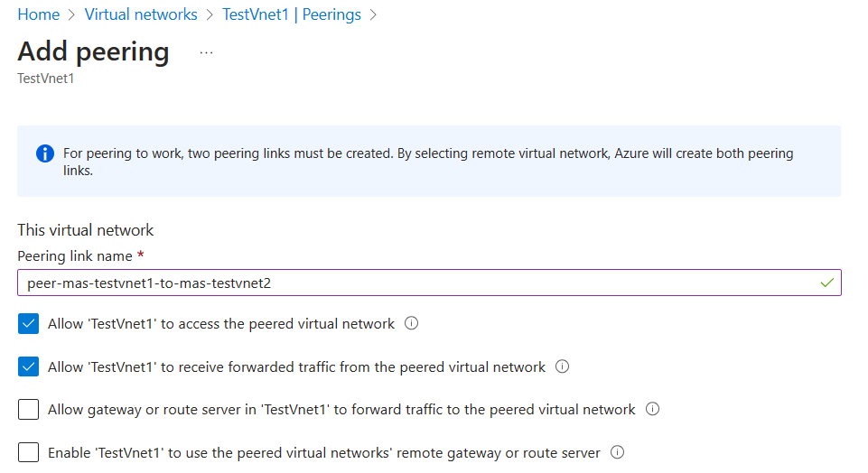Uncheck Allow 'TestVnet1' to access peered network
Viewport: 868px width, 473px height.
tap(29, 323)
